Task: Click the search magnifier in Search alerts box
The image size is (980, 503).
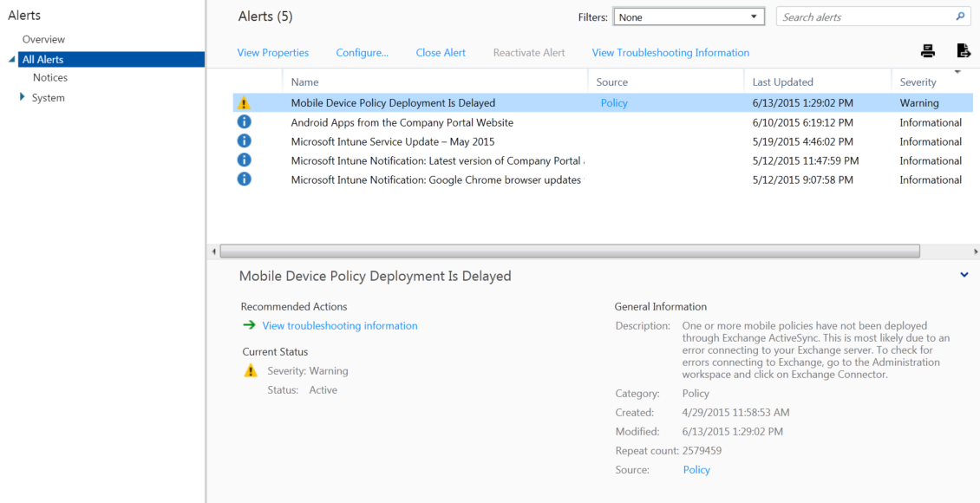Action: 959,16
